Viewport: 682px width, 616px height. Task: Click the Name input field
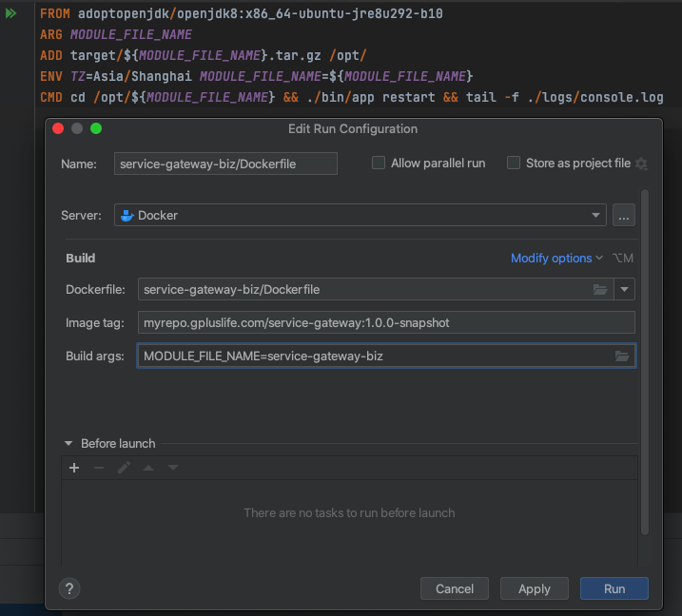[x=225, y=164]
